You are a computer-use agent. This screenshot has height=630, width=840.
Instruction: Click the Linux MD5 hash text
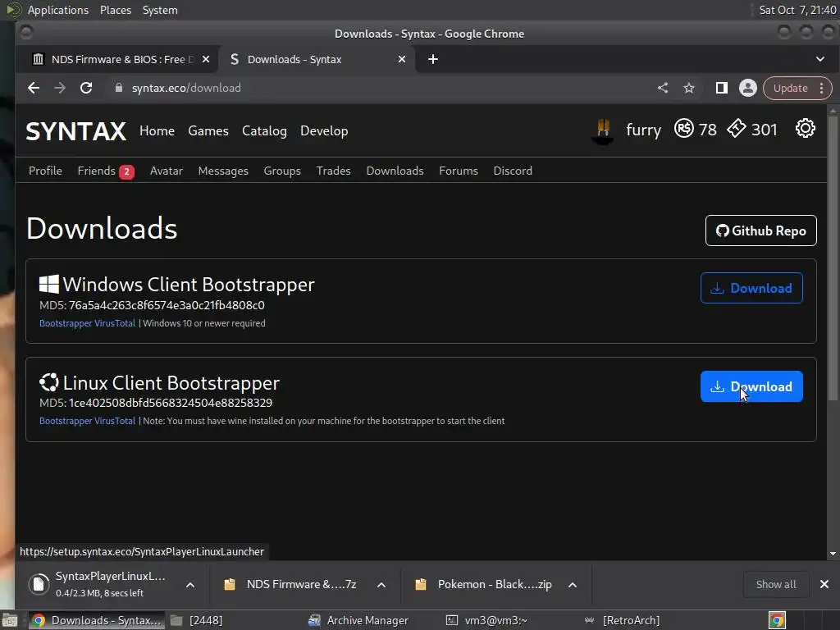[171, 403]
